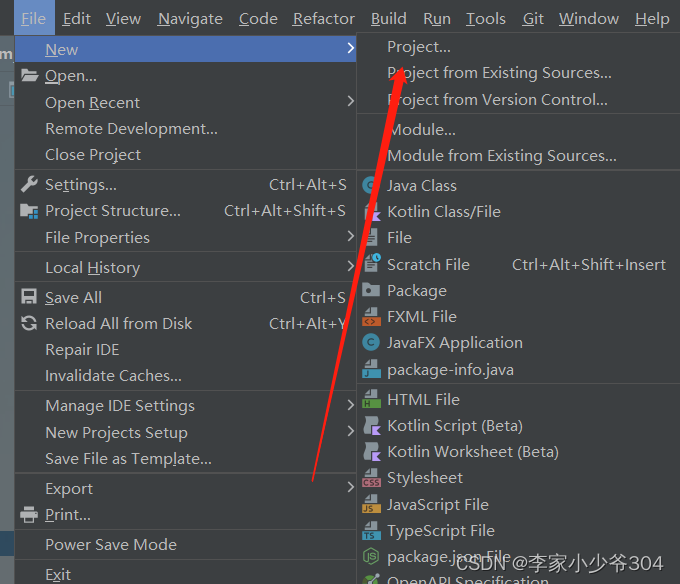Image resolution: width=680 pixels, height=584 pixels.
Task: Click the Open folder icon
Action: coord(29,75)
